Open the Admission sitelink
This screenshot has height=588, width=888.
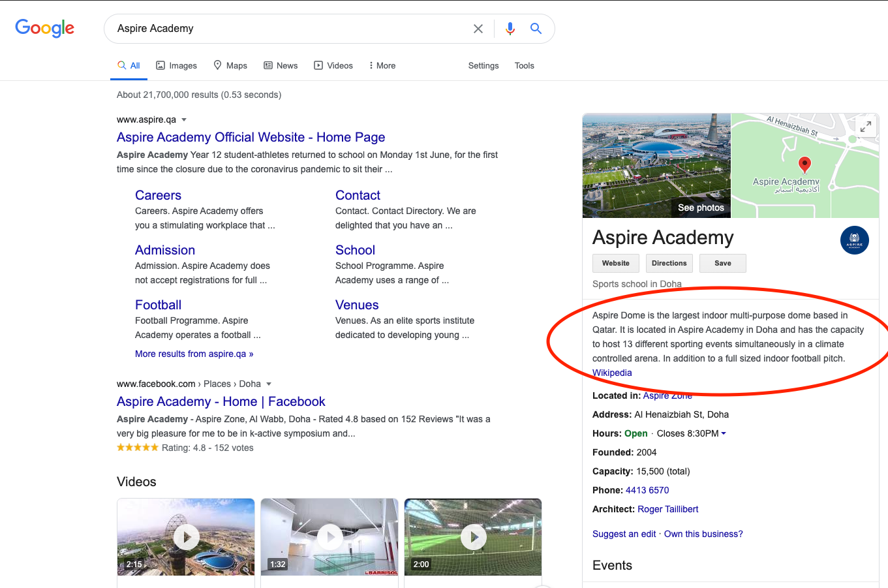coord(165,250)
